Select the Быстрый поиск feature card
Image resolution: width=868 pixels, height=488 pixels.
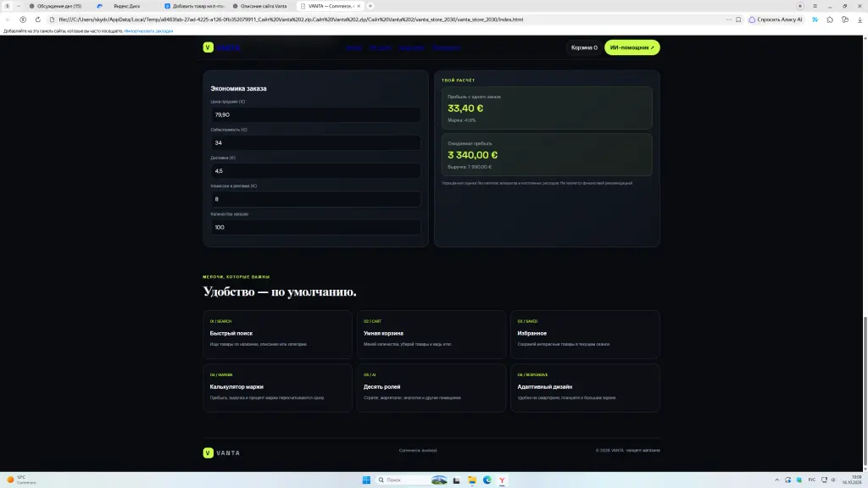point(277,334)
